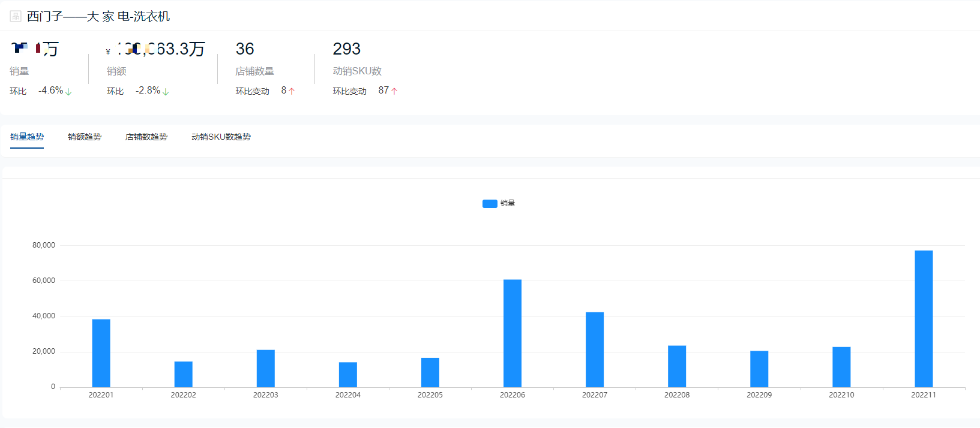The width and height of the screenshot is (980, 428).
Task: Click the bar for 202209
Action: 759,369
